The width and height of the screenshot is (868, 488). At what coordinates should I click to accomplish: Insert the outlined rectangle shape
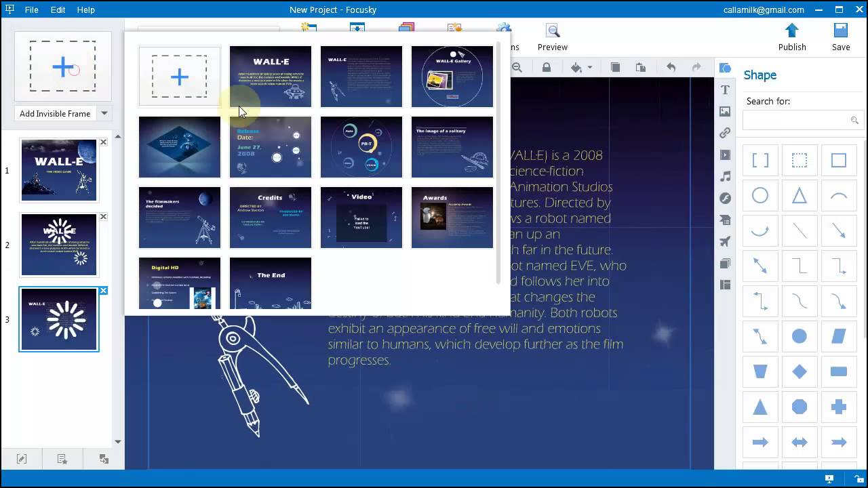click(839, 161)
